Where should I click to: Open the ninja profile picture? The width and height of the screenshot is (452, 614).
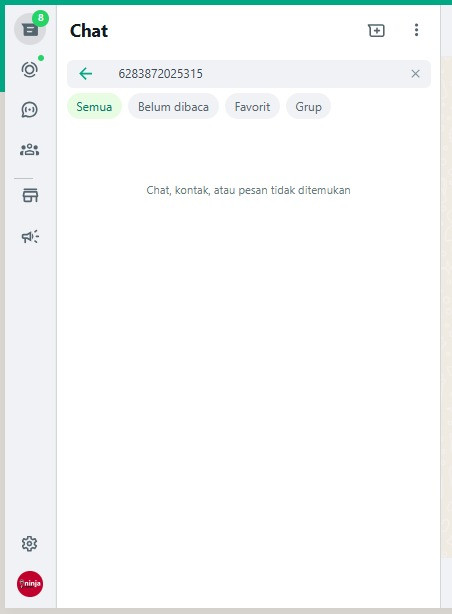tap(30, 584)
